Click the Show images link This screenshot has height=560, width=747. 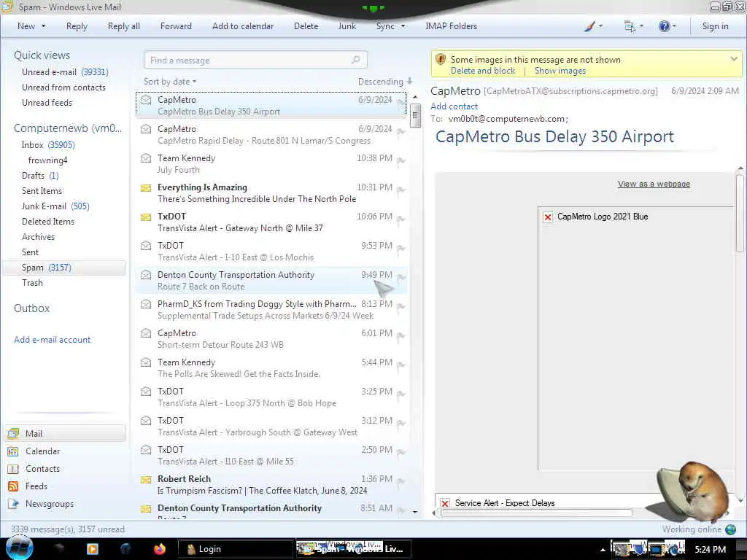click(560, 71)
